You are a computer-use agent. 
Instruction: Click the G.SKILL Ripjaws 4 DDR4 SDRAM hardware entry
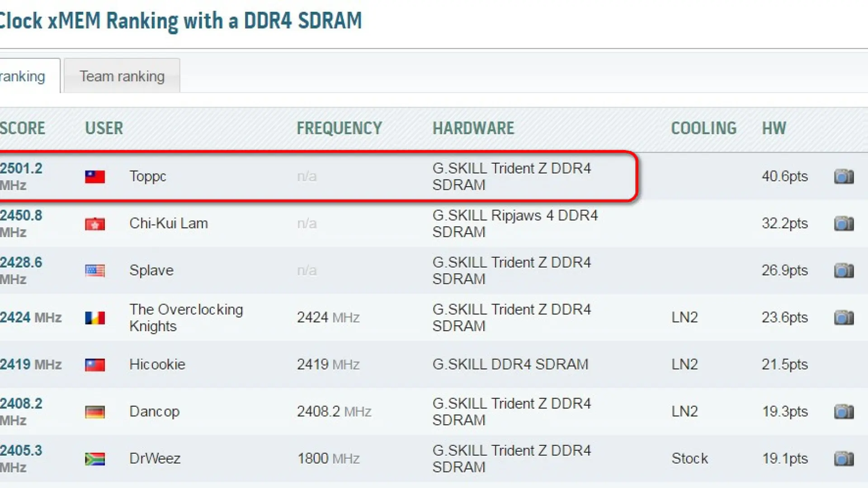click(x=515, y=223)
